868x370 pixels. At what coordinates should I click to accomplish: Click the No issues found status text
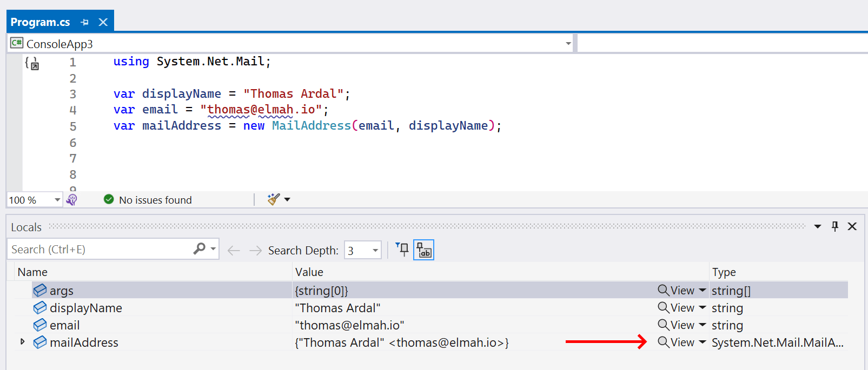tap(155, 200)
